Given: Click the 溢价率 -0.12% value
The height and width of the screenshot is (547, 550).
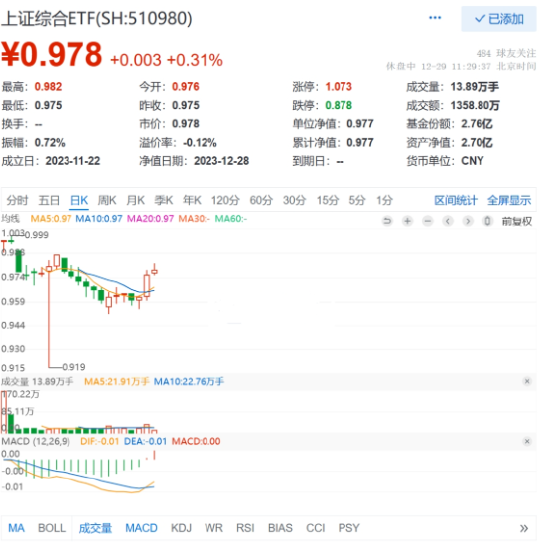Looking at the screenshot, I should pyautogui.click(x=200, y=143).
